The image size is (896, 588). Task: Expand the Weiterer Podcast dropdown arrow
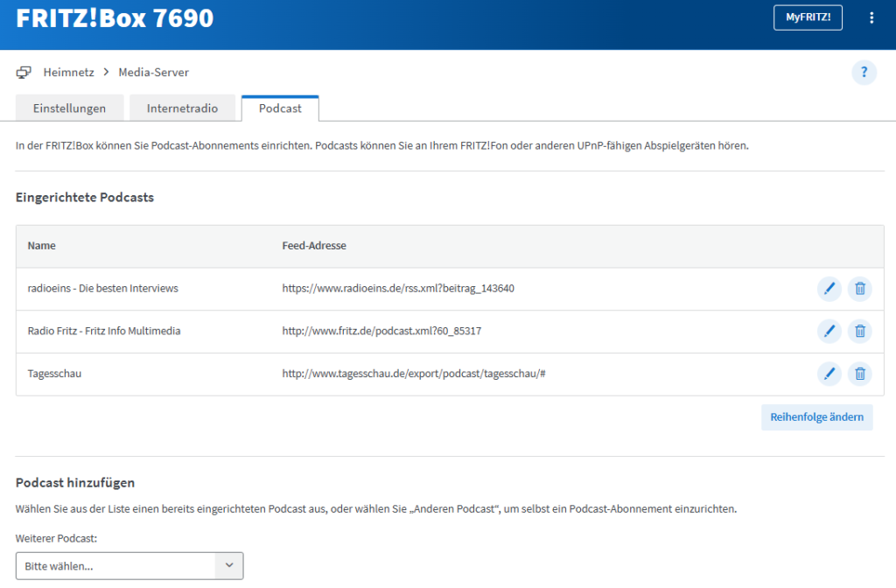[229, 566]
